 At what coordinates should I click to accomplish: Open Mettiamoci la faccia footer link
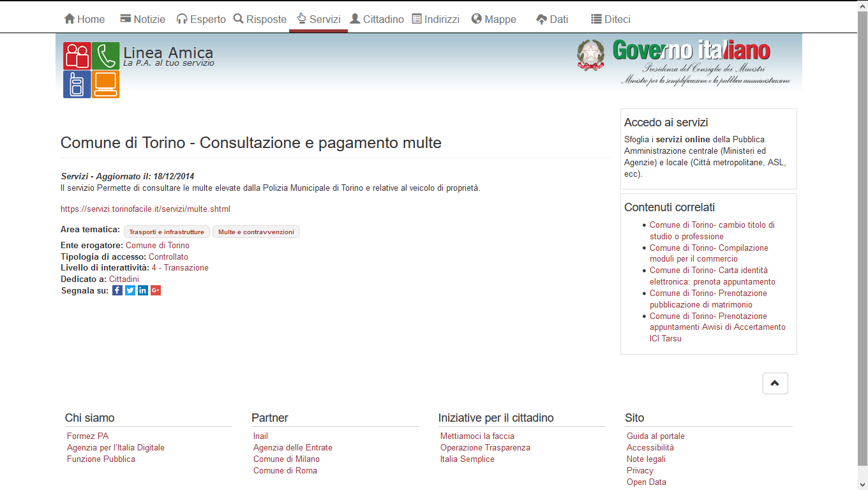[477, 436]
